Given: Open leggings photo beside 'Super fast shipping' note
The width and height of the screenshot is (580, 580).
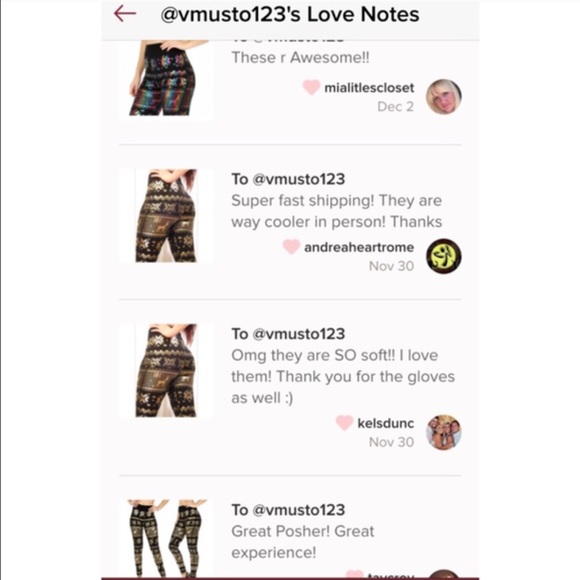Looking at the screenshot, I should tap(166, 216).
